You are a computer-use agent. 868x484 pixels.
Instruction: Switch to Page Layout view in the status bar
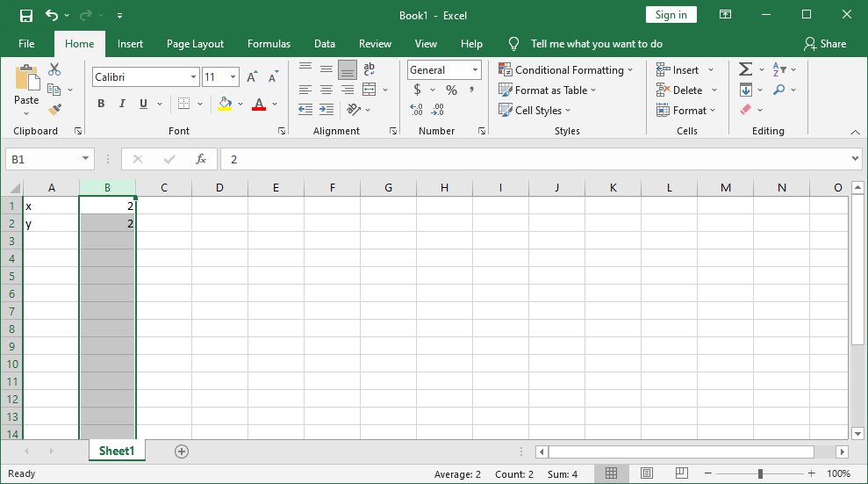pos(646,473)
